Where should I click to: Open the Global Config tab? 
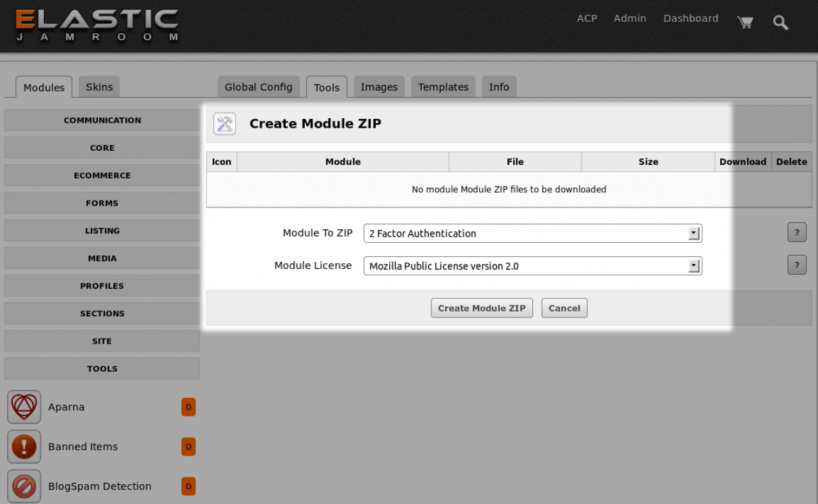(x=258, y=87)
